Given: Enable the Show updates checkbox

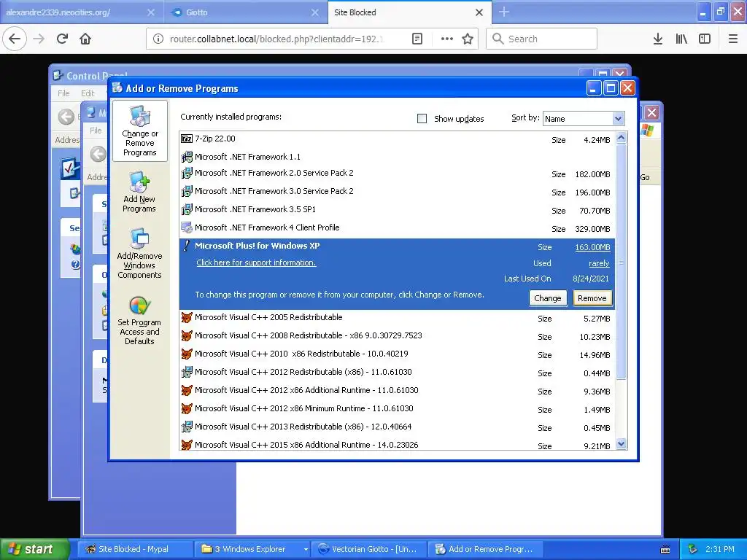Looking at the screenshot, I should coord(422,119).
